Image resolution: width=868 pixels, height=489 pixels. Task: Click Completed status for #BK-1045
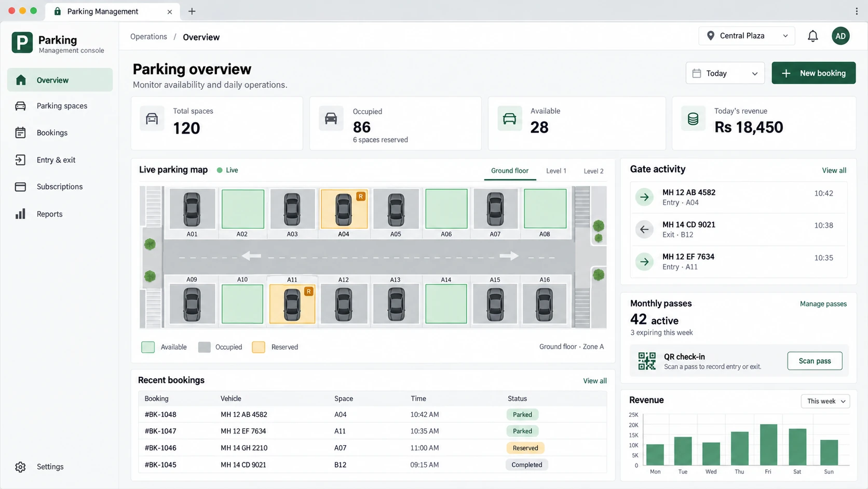pyautogui.click(x=526, y=465)
